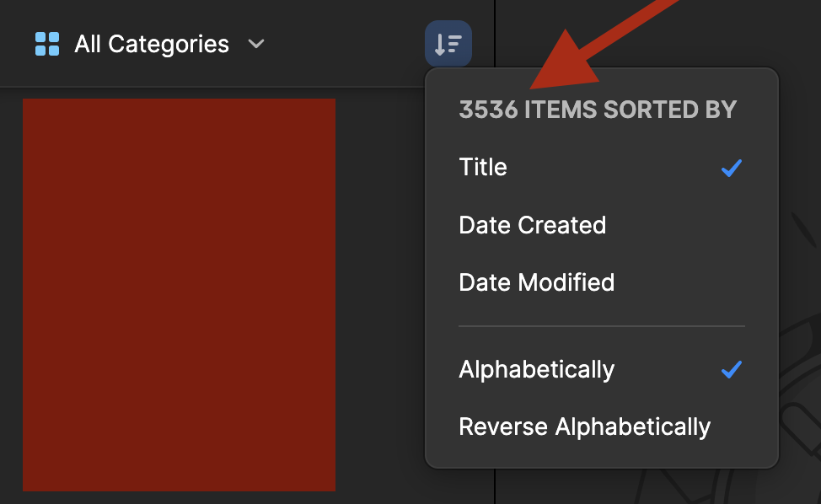This screenshot has height=504, width=821.
Task: Choose Date Modified sort option
Action: click(536, 281)
